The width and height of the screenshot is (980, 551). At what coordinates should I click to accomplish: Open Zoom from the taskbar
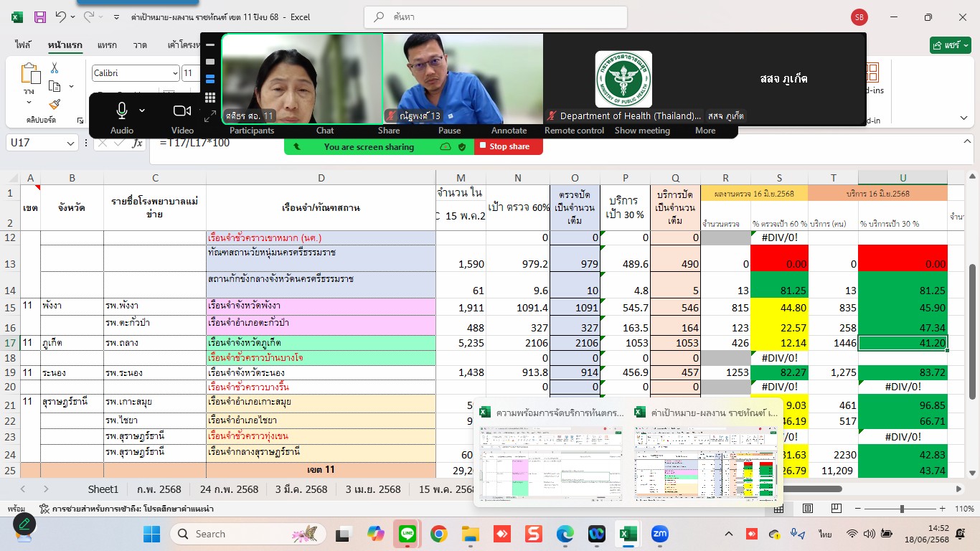(659, 534)
